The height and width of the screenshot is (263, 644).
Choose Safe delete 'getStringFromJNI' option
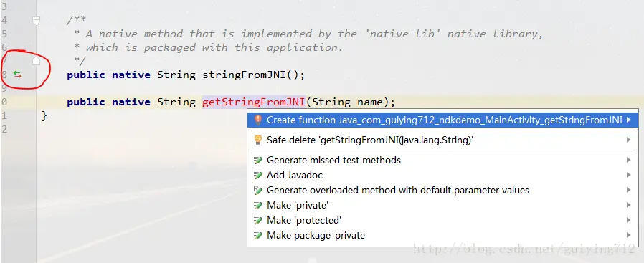(442, 140)
